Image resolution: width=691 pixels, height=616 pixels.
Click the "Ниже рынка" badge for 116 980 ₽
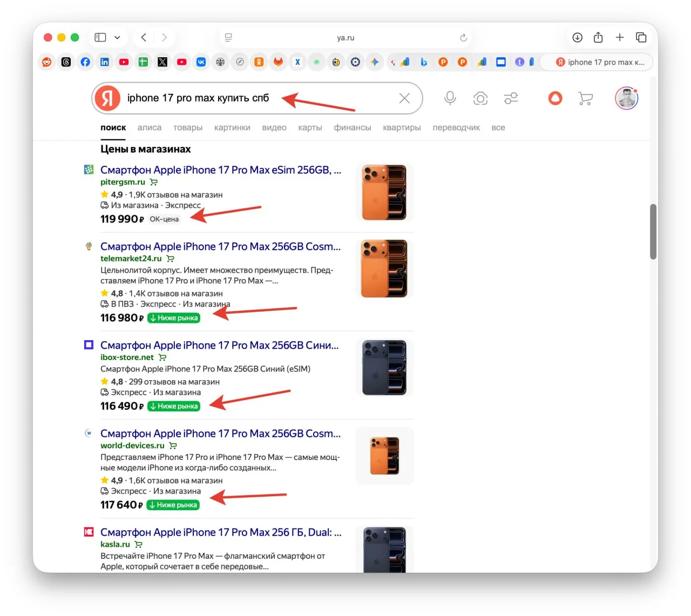[x=174, y=318]
